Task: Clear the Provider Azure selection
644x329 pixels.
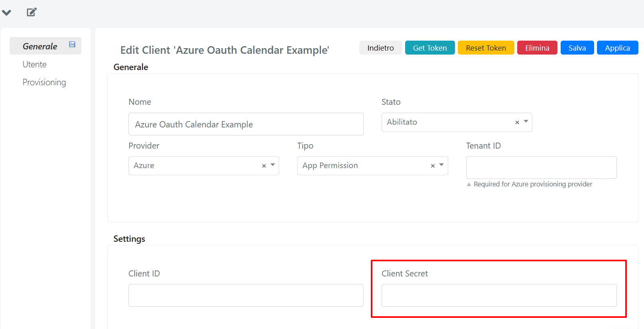Action: click(264, 166)
